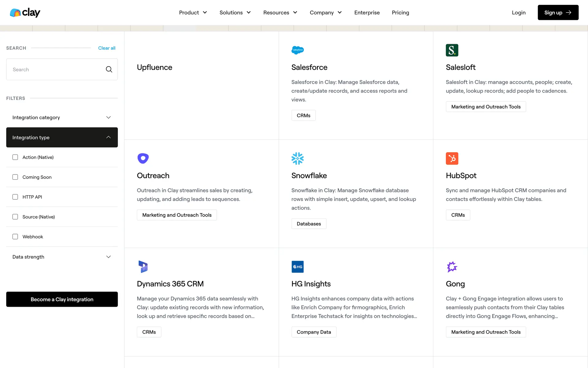Click the Dynamics 365 CRM logo icon
The height and width of the screenshot is (368, 588).
click(x=143, y=266)
